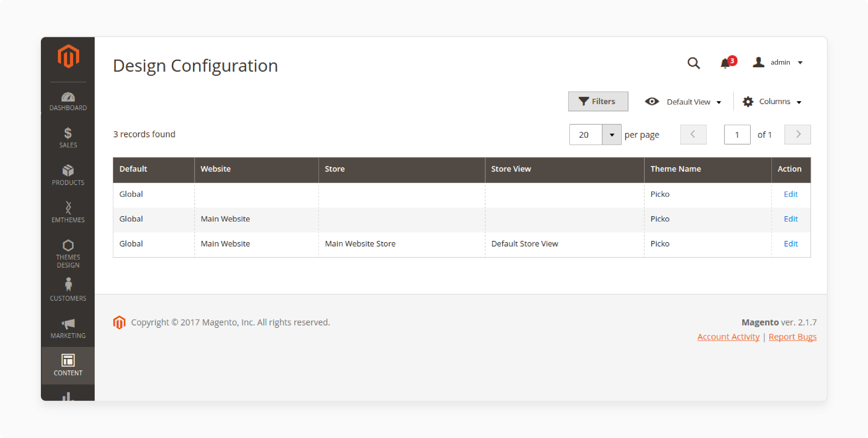The image size is (868, 438).
Task: Click the Magento ver. 2.1.7 text
Action: point(779,323)
